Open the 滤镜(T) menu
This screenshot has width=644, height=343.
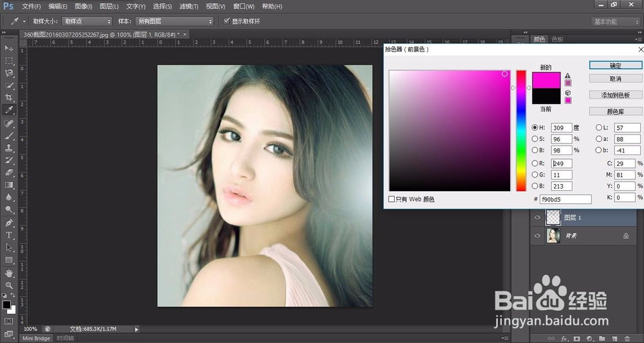click(189, 6)
